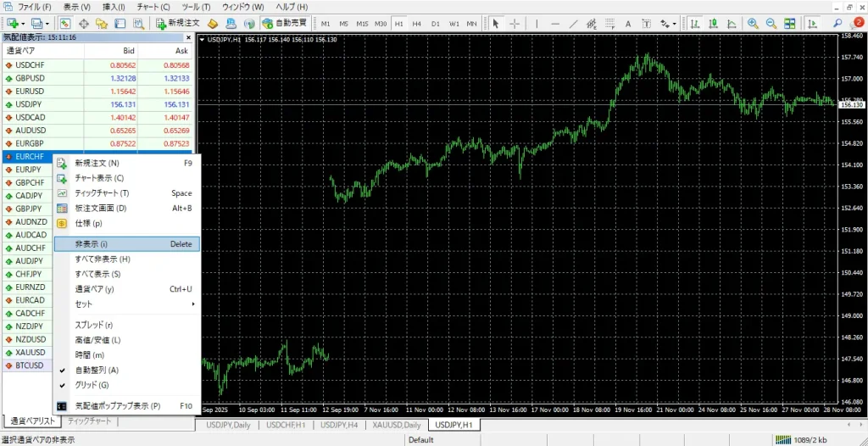868x446 pixels.
Task: Select the zoom in magnifier icon
Action: coord(752,23)
